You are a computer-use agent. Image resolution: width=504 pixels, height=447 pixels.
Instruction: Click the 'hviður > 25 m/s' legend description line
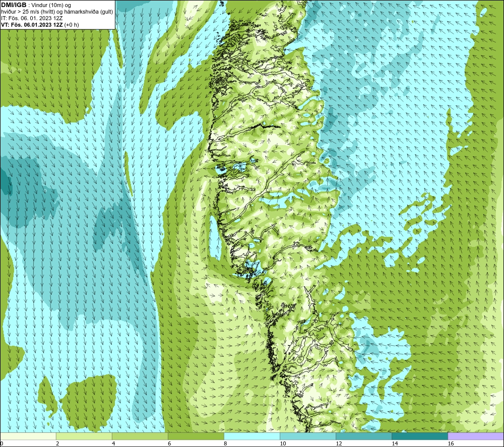click(57, 12)
